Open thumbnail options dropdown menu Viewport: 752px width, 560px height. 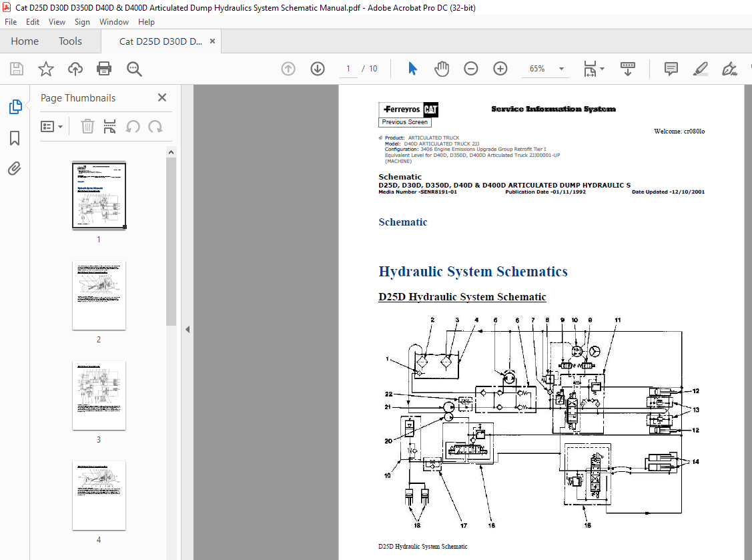click(x=52, y=127)
